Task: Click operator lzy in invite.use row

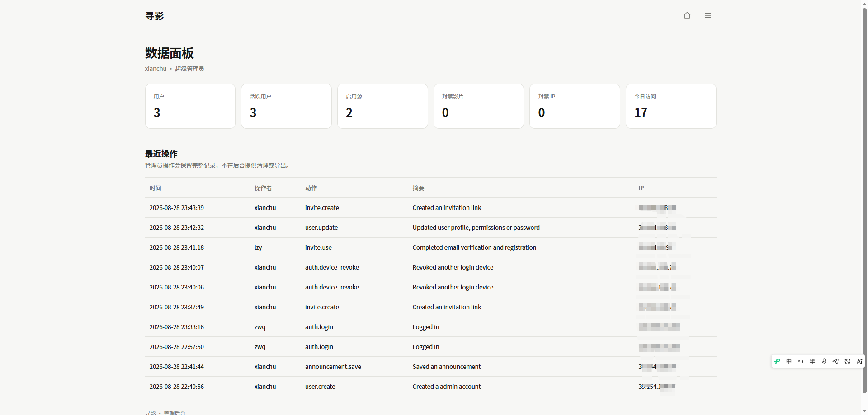Action: [258, 247]
